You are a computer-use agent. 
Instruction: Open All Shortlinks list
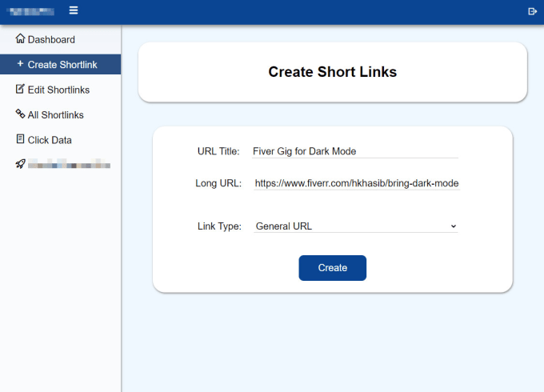click(x=60, y=115)
